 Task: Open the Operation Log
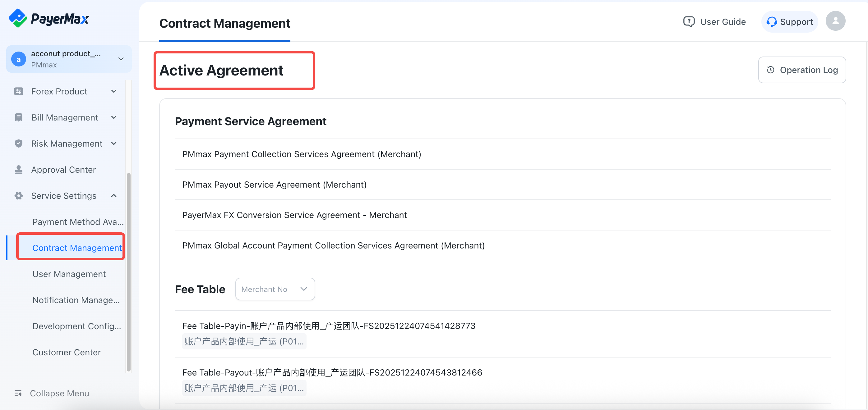pos(802,70)
